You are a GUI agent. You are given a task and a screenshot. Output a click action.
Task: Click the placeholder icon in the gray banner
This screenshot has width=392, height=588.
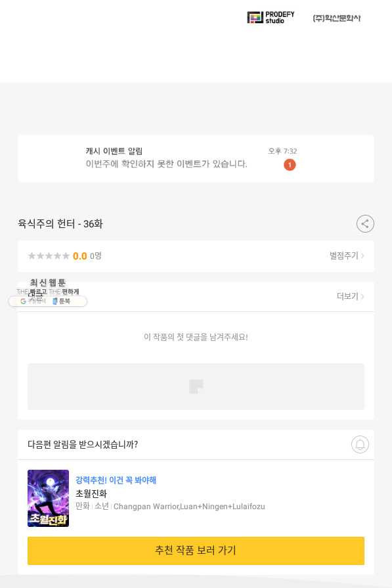coord(196,386)
